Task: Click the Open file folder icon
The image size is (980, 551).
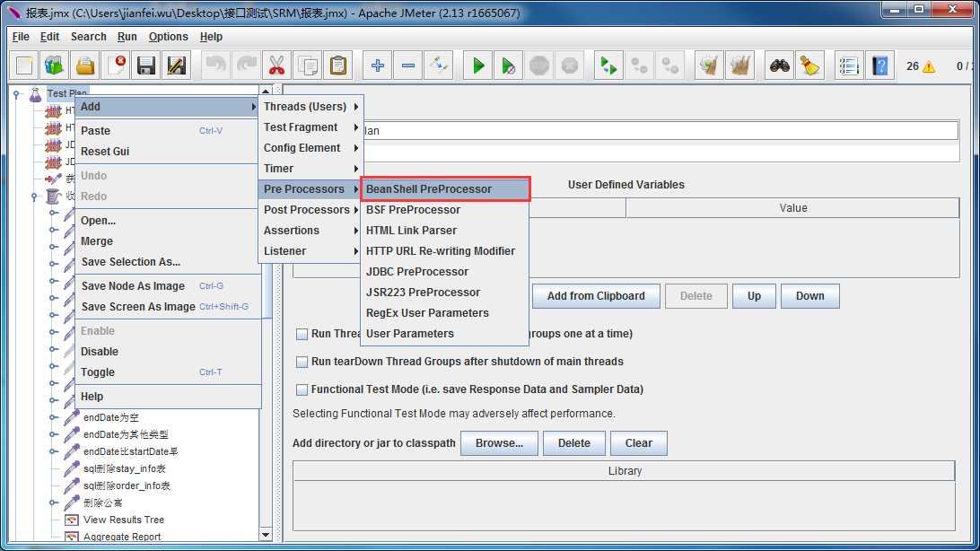Action: [x=85, y=66]
